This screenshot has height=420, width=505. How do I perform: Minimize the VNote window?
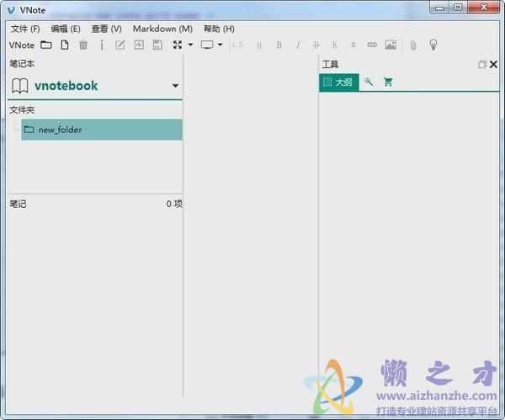pyautogui.click(x=439, y=8)
